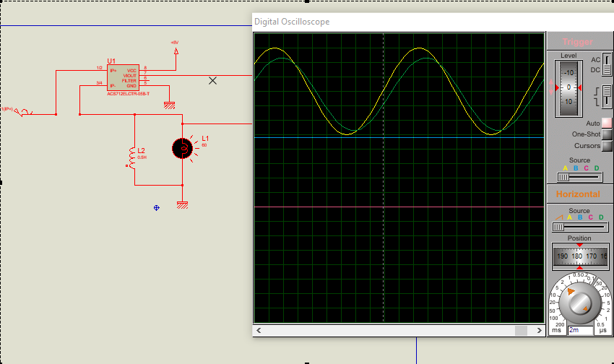The image size is (614, 364).
Task: Click the oscilloscope scrollbar left arrow
Action: (259, 330)
